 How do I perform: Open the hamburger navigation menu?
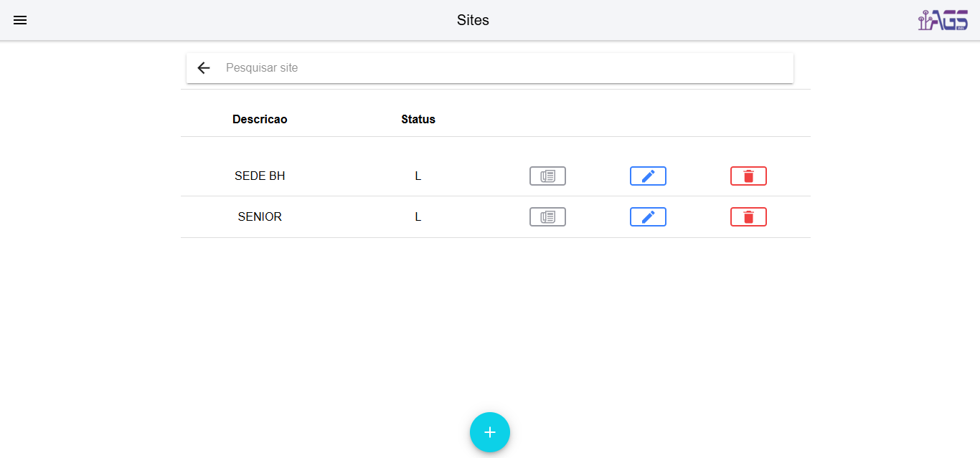pos(20,20)
